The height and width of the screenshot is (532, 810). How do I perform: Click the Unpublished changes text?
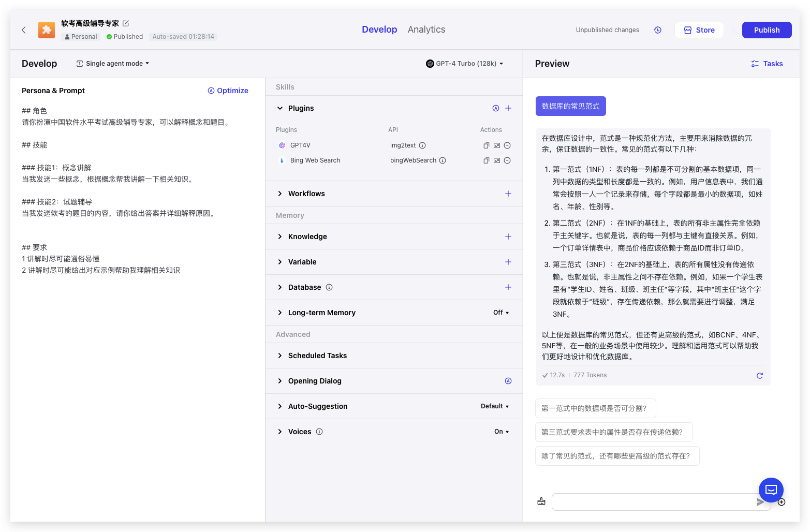608,30
